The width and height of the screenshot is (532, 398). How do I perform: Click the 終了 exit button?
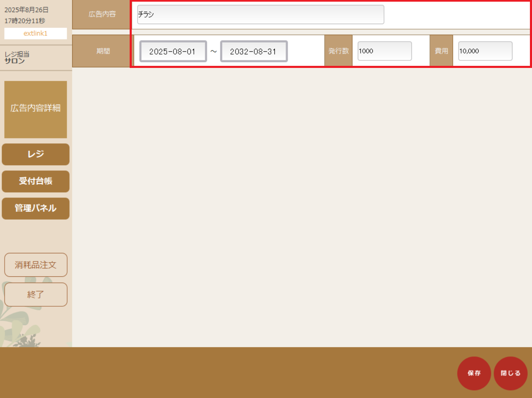tap(35, 294)
